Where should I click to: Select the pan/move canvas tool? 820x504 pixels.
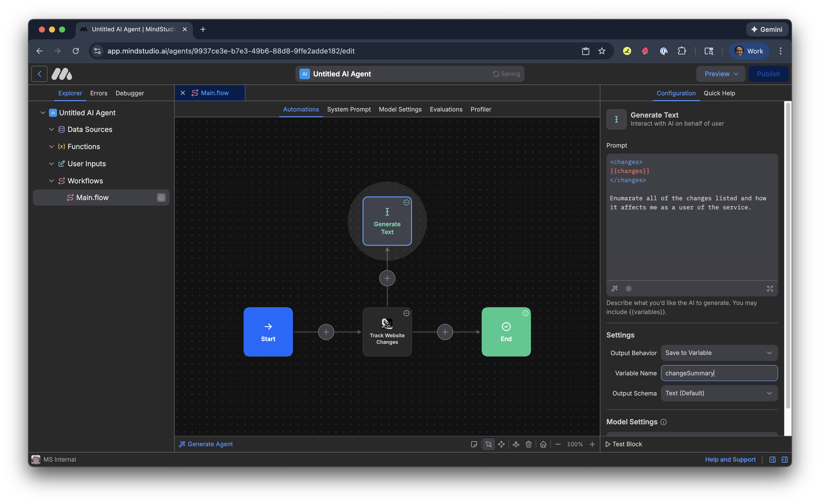tap(501, 444)
